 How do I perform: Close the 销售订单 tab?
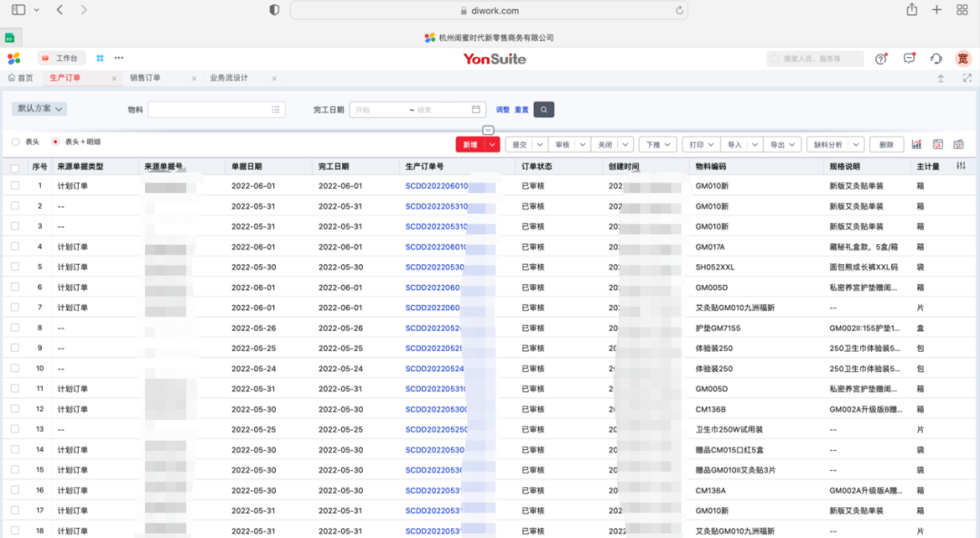pos(194,78)
